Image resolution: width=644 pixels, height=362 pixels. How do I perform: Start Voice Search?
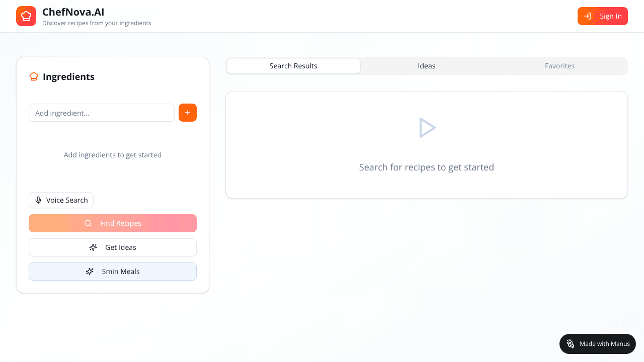(x=61, y=200)
